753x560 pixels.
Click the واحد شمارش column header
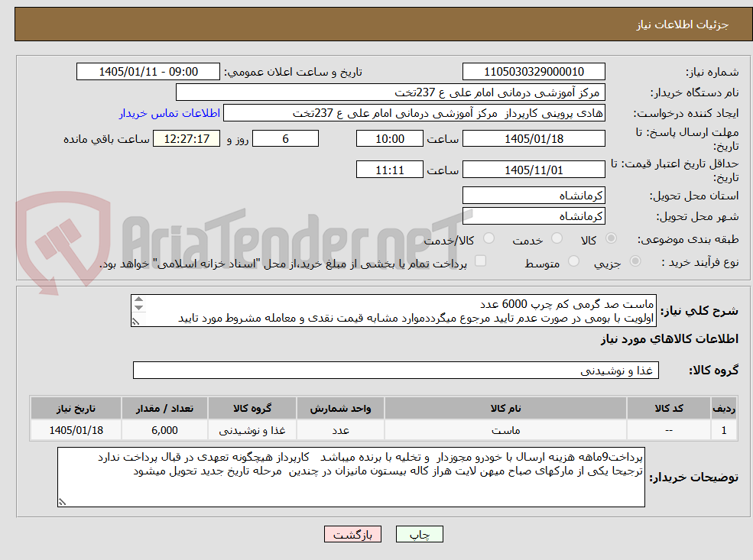340,409
